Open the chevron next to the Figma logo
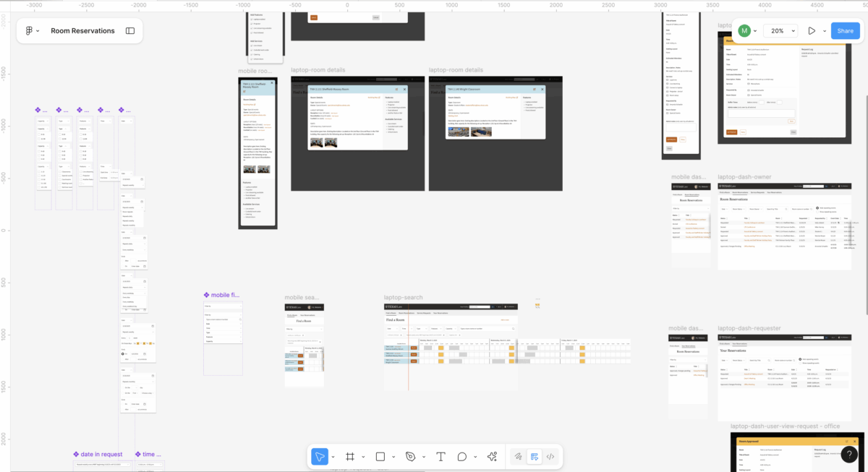Screen dimensions: 868x472 38,30
